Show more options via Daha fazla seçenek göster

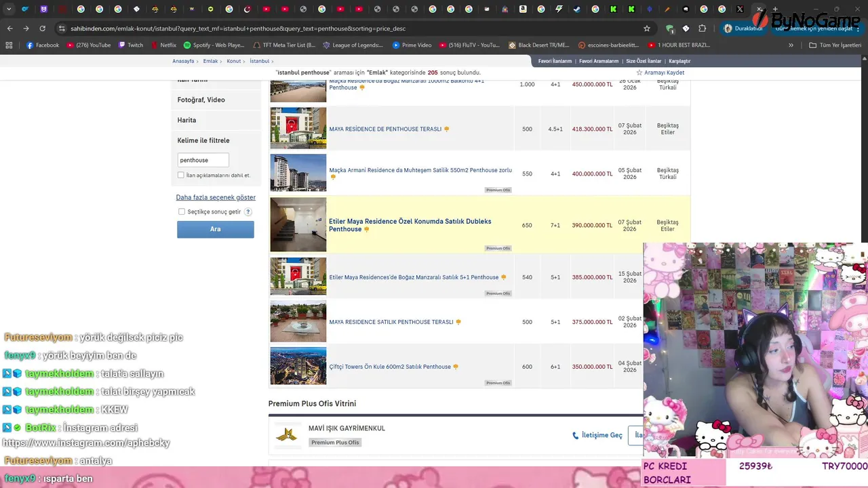216,197
